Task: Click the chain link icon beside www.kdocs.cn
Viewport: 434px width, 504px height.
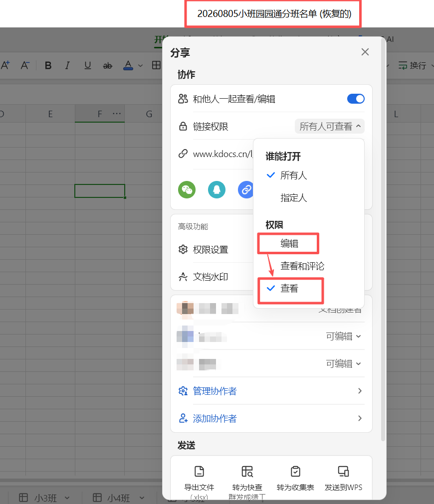Action: coord(183,154)
